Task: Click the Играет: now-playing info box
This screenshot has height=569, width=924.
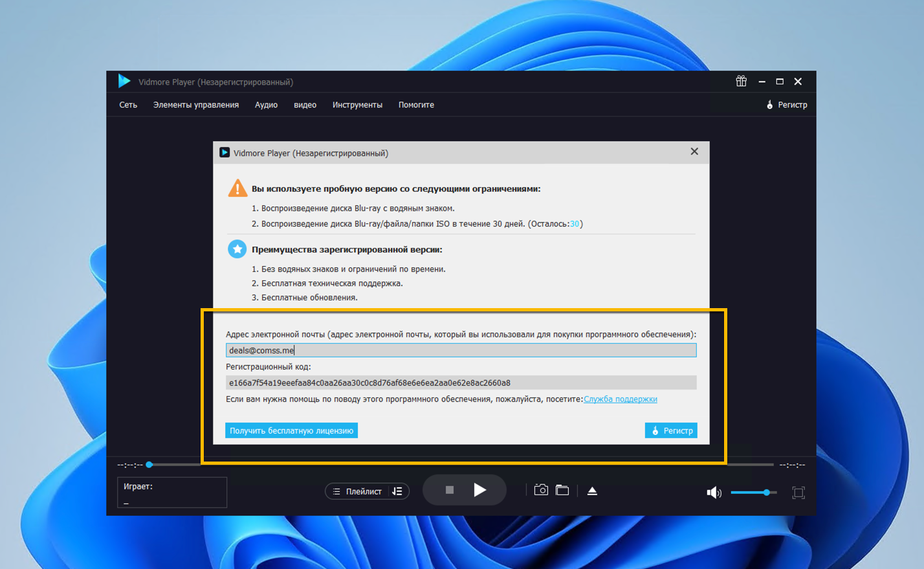Action: point(172,493)
